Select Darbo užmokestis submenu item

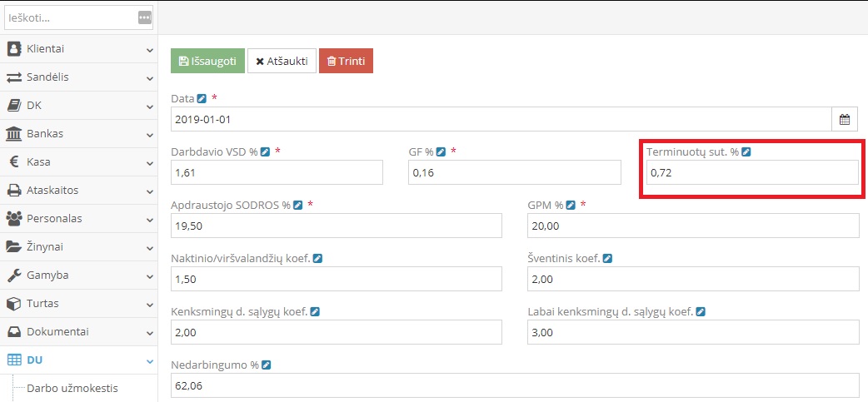tap(72, 389)
